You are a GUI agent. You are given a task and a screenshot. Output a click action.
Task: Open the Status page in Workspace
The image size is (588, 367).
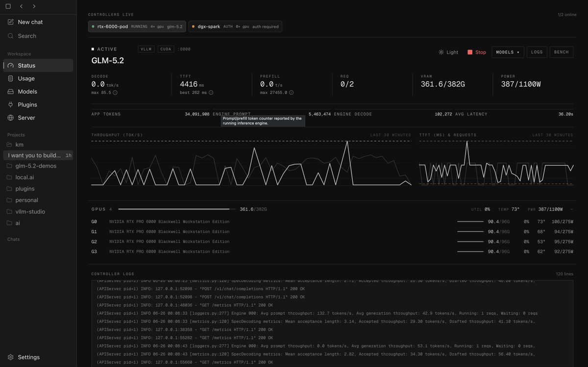[x=38, y=65]
